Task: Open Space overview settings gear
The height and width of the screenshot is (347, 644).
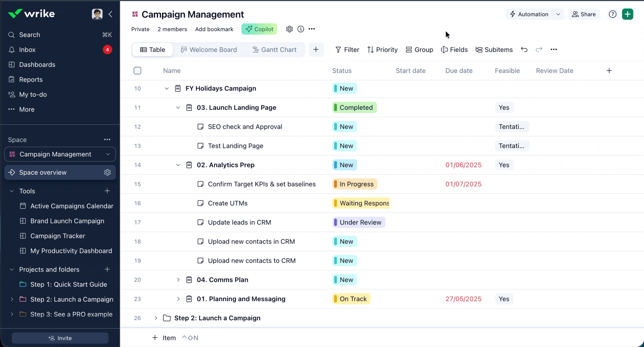Action: click(107, 173)
